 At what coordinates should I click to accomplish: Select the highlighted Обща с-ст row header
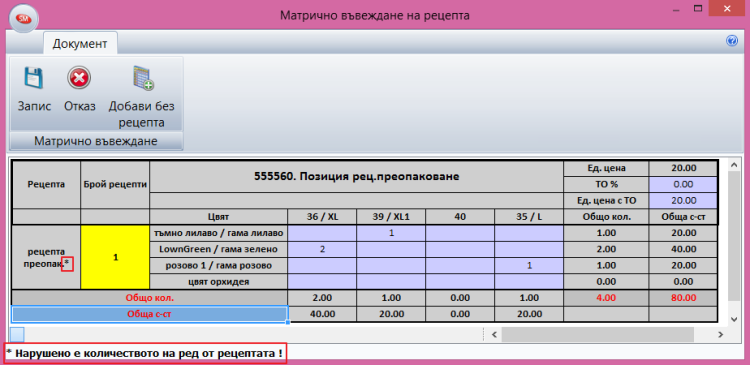149,314
